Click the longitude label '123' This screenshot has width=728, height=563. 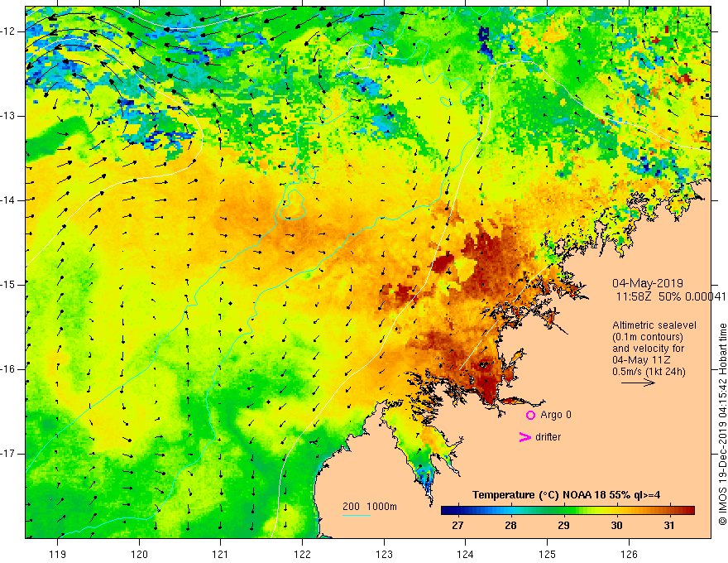[384, 554]
